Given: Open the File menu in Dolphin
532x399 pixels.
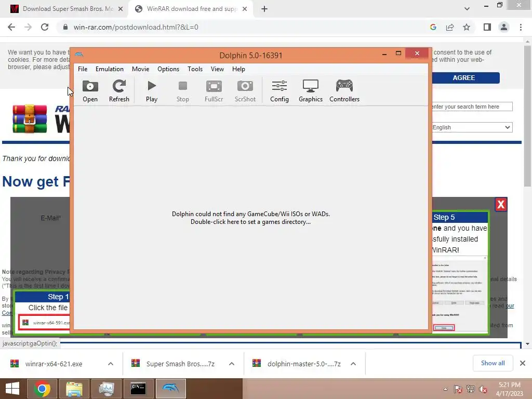Looking at the screenshot, I should point(83,69).
